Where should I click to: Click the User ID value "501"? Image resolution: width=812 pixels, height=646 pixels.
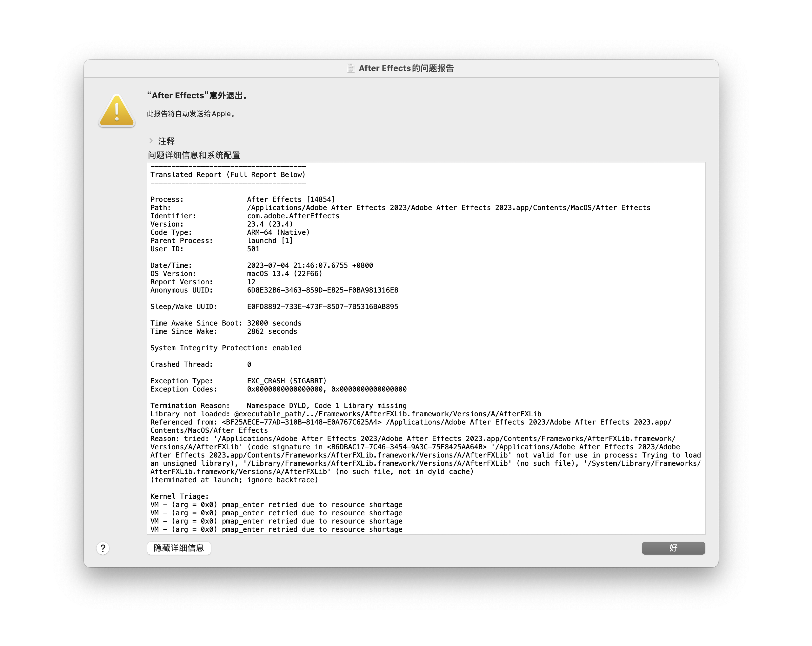(x=253, y=249)
